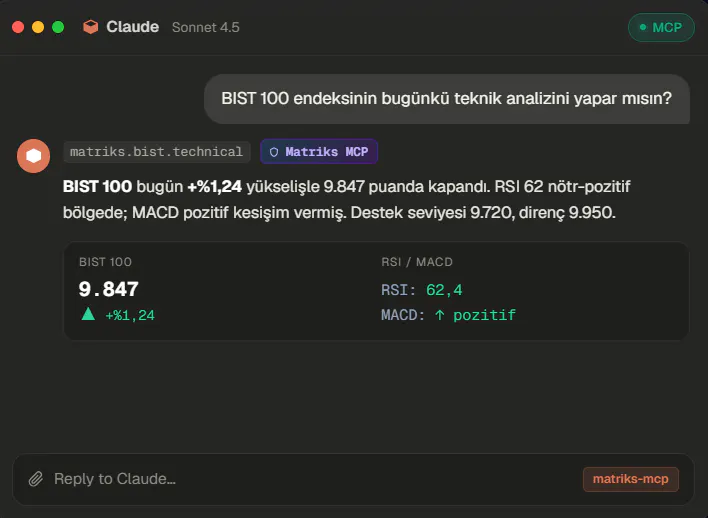Click the bold BIST 100 in response paragraph
Image resolution: width=708 pixels, height=518 pixels.
pos(98,187)
